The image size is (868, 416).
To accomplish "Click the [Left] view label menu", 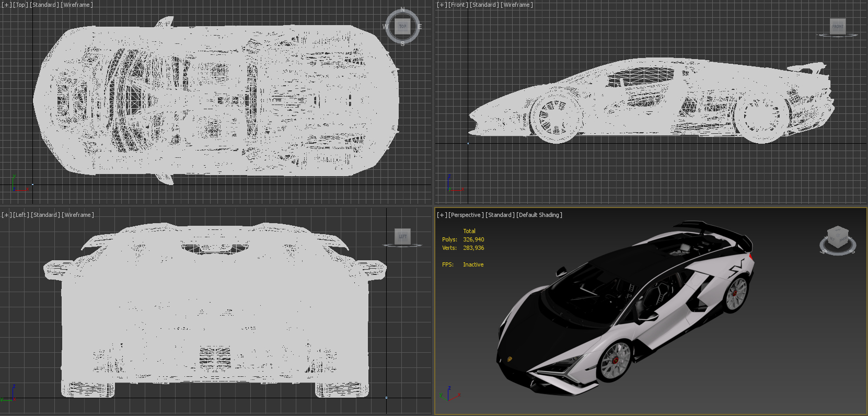I will point(21,215).
